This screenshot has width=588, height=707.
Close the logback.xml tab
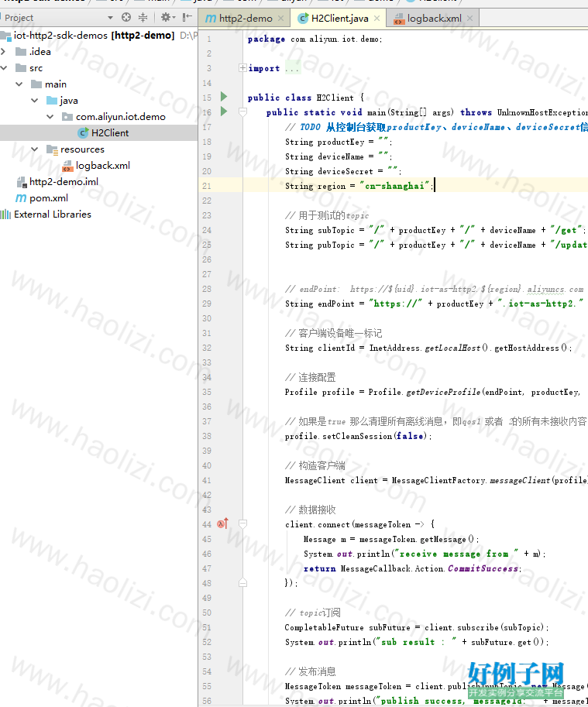tap(470, 19)
